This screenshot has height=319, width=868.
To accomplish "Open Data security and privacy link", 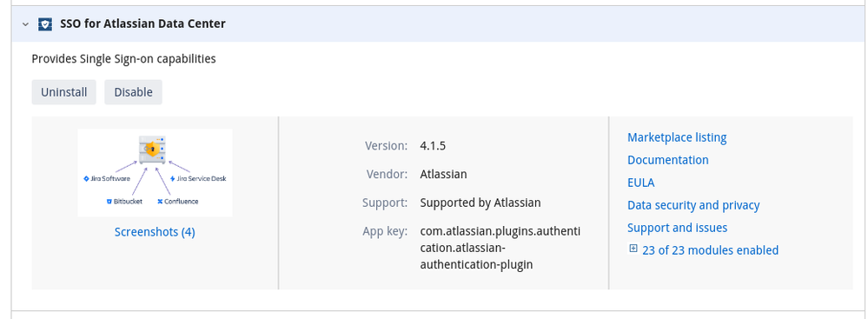I will pyautogui.click(x=693, y=205).
